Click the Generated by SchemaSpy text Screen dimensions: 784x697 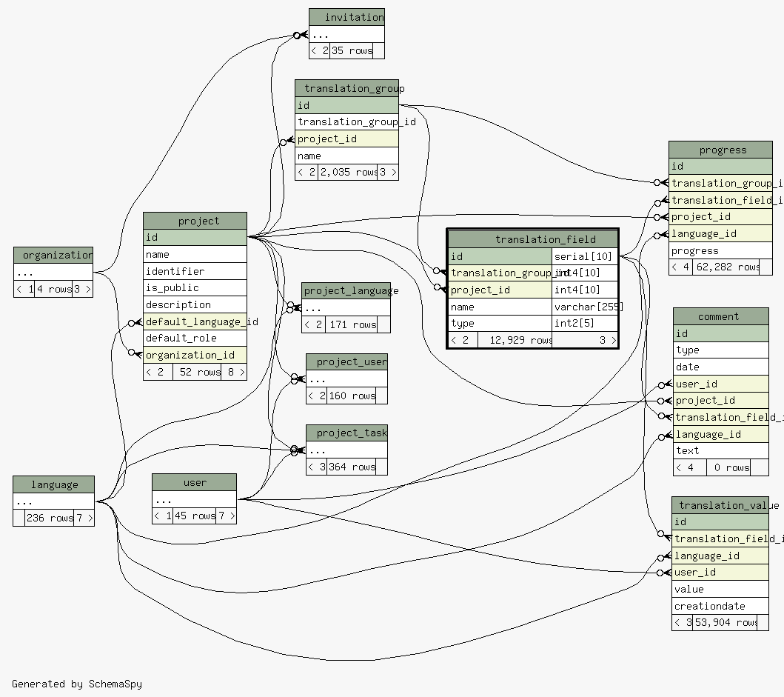(77, 684)
